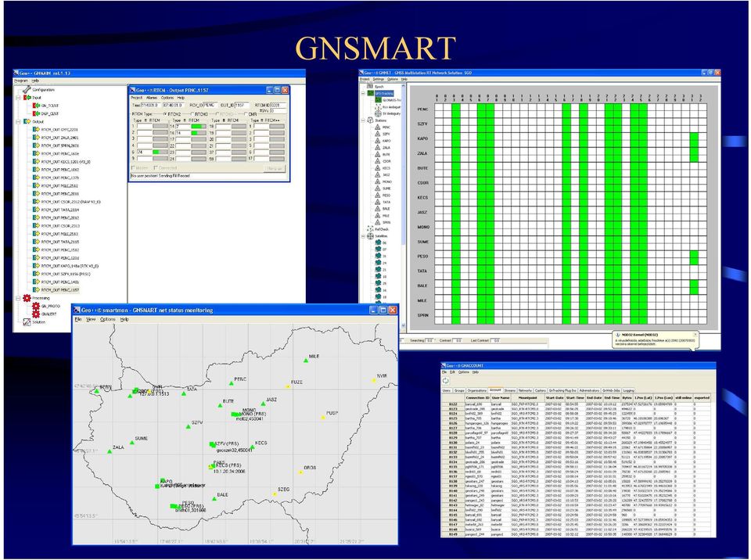
Task: Collapse the Input node in GNMAIN tree
Action: click(18, 98)
